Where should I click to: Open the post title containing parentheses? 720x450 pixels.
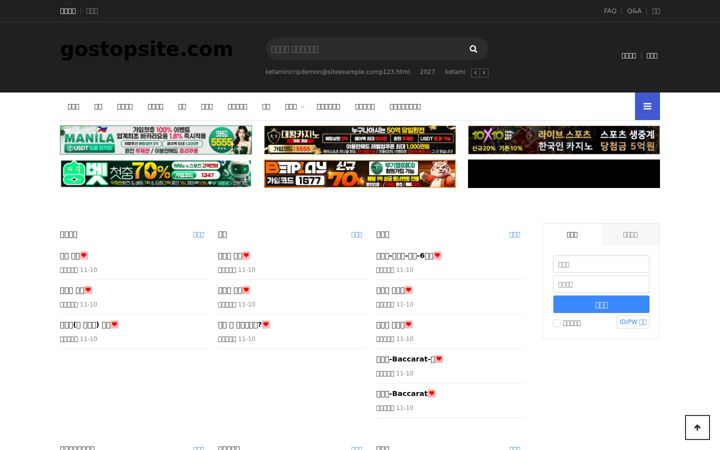tap(85, 325)
